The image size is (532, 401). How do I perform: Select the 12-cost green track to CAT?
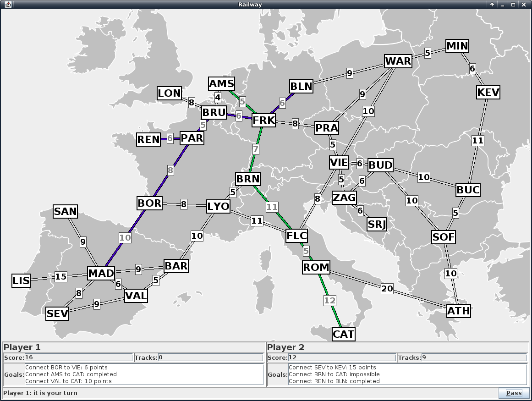(329, 301)
